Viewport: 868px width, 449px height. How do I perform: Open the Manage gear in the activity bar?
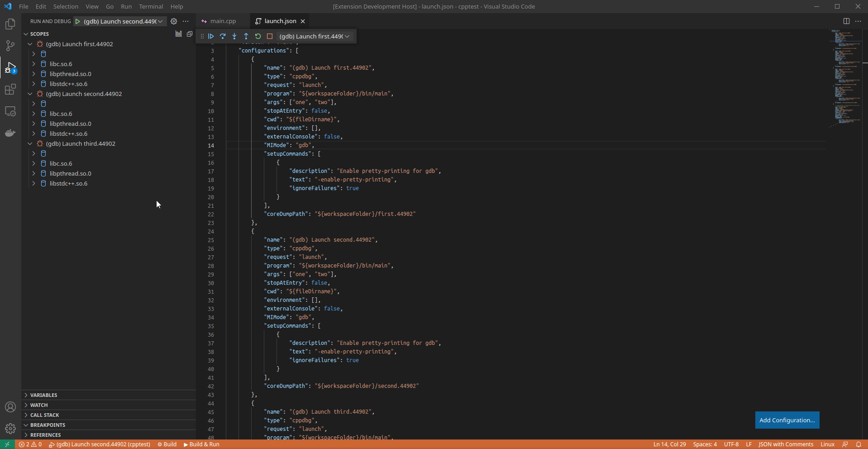10,428
